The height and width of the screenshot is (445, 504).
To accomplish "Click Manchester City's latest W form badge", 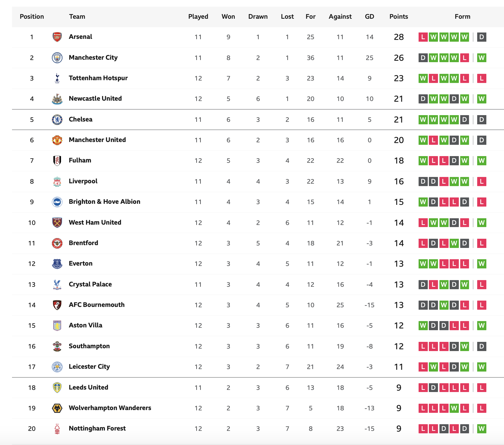I will click(x=482, y=58).
